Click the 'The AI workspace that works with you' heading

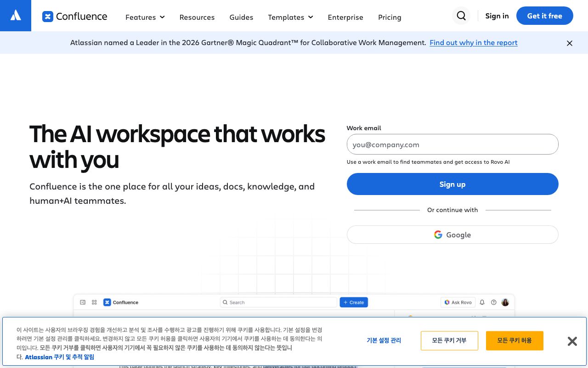[177, 147]
